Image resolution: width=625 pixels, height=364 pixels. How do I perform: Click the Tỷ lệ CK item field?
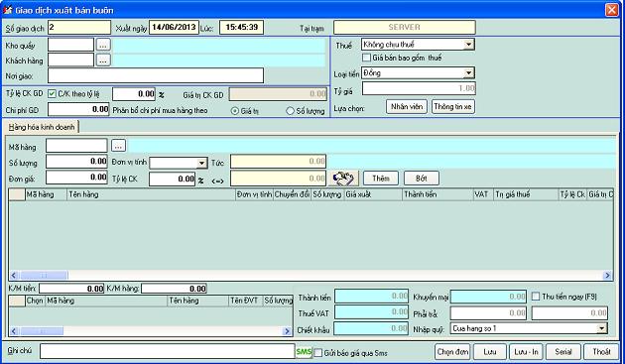coord(173,179)
